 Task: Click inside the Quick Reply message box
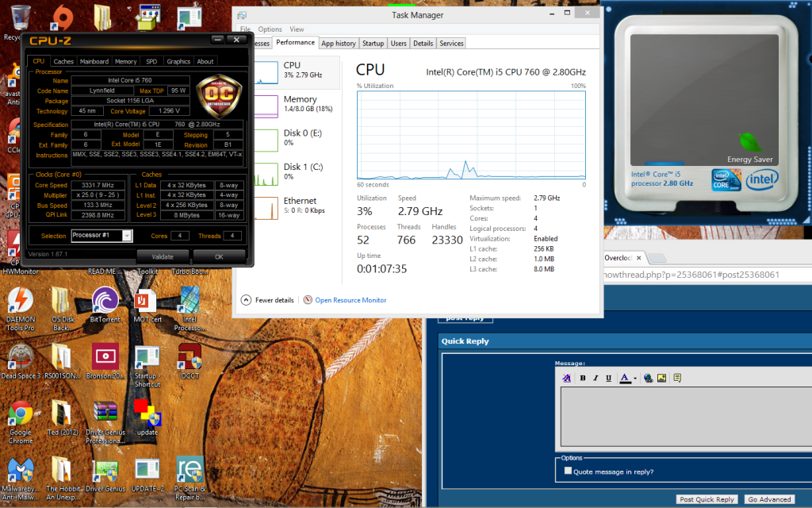[686, 416]
